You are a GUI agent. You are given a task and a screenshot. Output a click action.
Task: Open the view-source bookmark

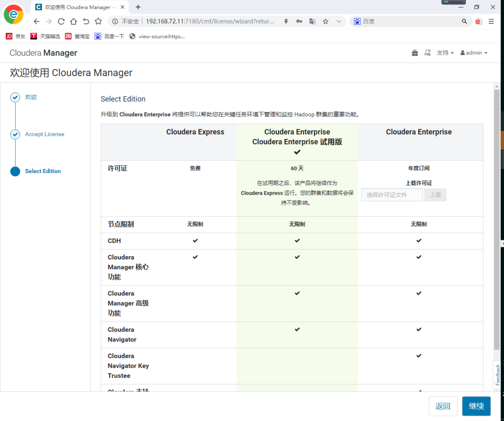(157, 36)
